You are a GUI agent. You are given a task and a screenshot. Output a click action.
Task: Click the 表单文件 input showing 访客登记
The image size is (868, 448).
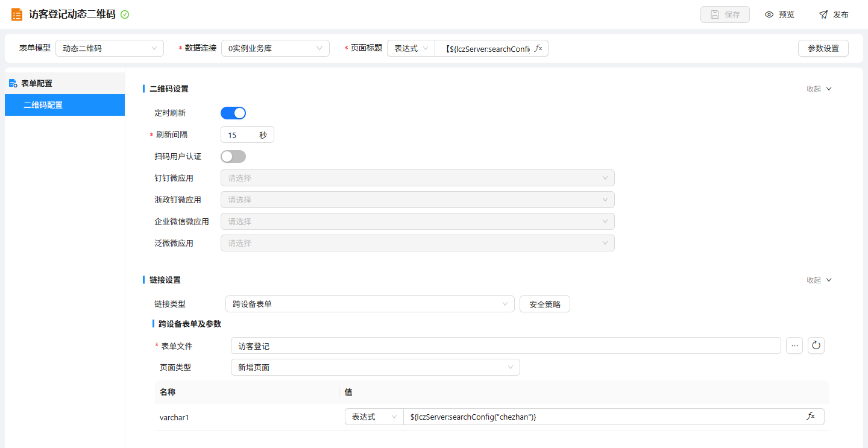tap(506, 345)
